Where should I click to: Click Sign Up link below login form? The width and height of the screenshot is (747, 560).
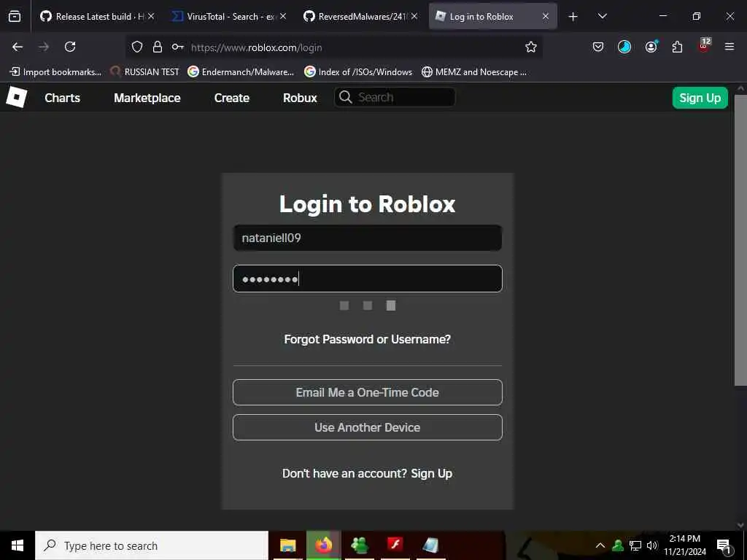[x=432, y=473]
